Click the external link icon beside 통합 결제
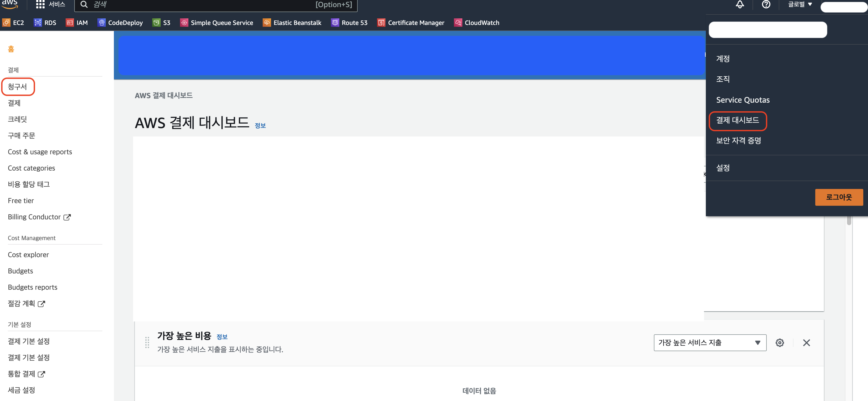This screenshot has height=401, width=868. tap(41, 374)
